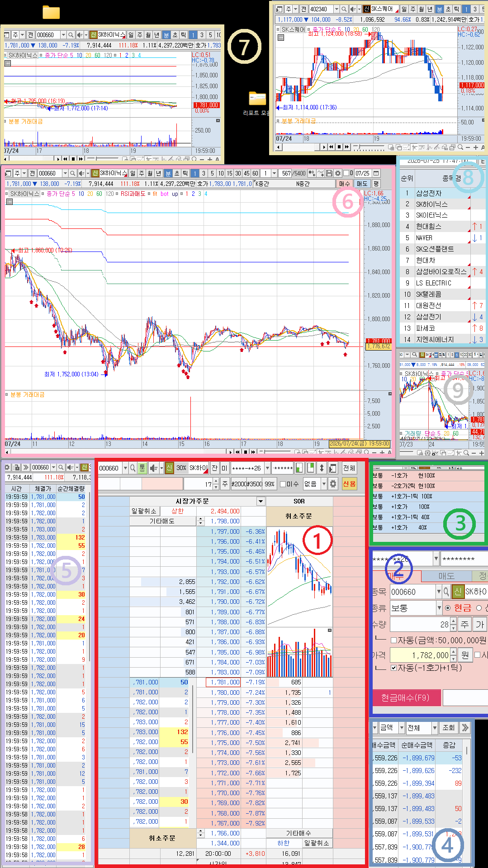Click the stock search magnifier beside 종목 000660
This screenshot has height=868, width=488.
tap(446, 592)
